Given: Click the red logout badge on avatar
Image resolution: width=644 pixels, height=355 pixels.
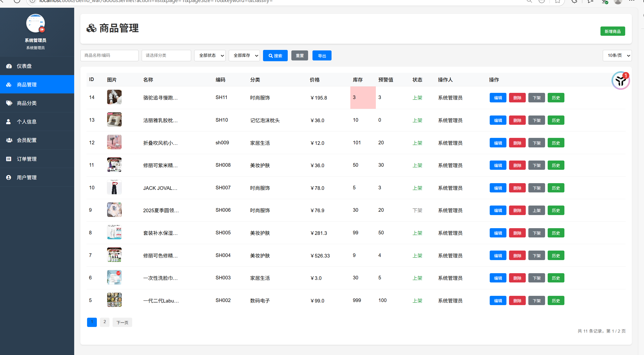Looking at the screenshot, I should [42, 30].
